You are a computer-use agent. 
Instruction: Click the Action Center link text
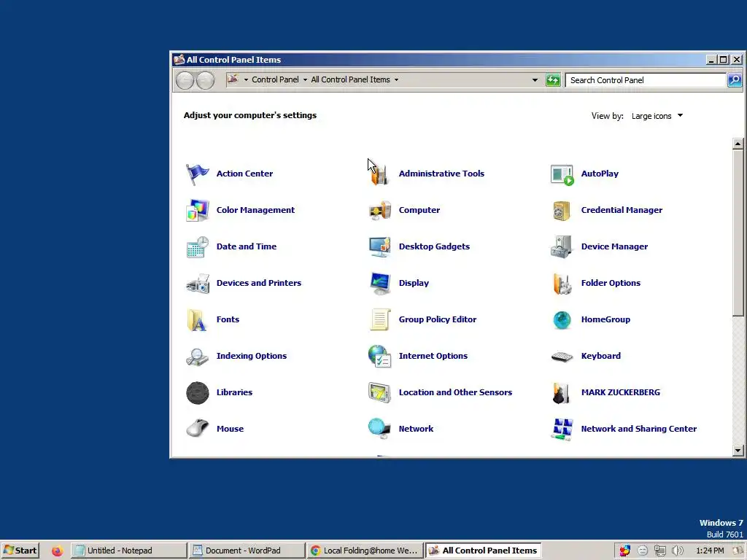[x=244, y=174]
